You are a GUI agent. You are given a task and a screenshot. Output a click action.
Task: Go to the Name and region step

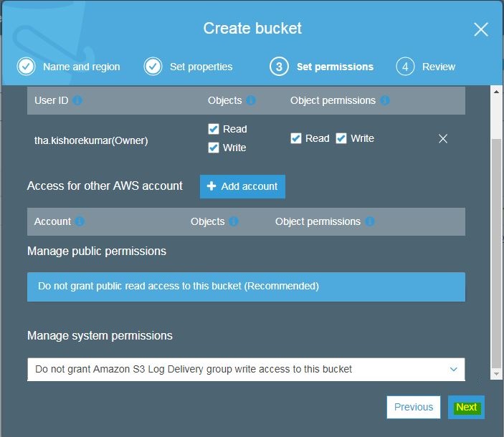(x=69, y=67)
